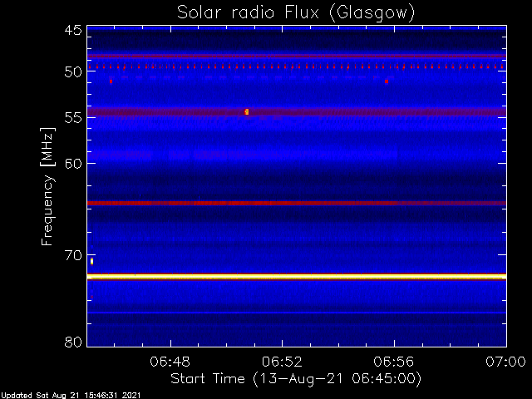
Task: Select the 70 frequency tick label
Action: 73,255
